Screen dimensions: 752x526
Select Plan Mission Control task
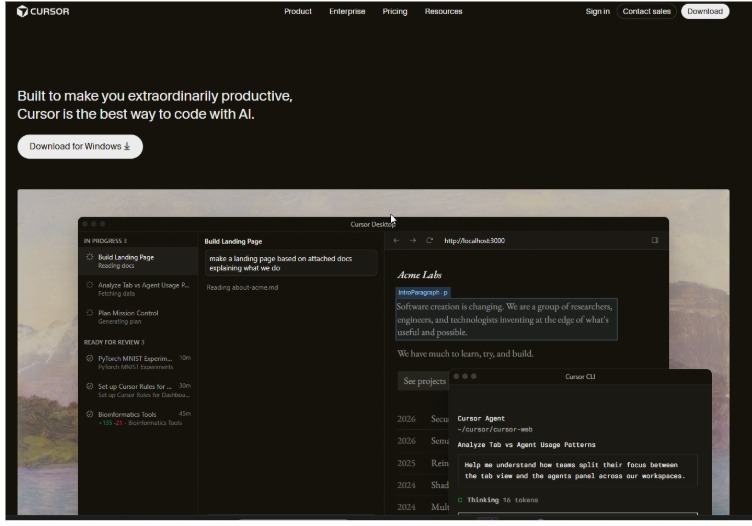(138, 316)
